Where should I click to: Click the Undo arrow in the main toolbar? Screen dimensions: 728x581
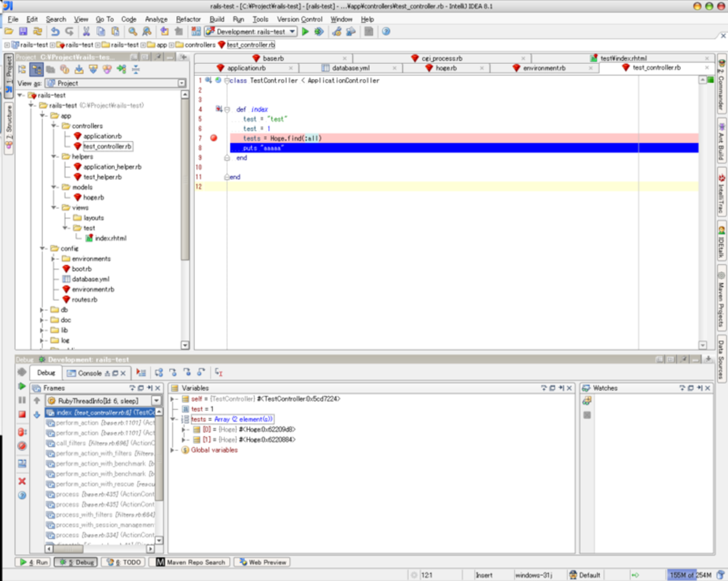coord(55,32)
